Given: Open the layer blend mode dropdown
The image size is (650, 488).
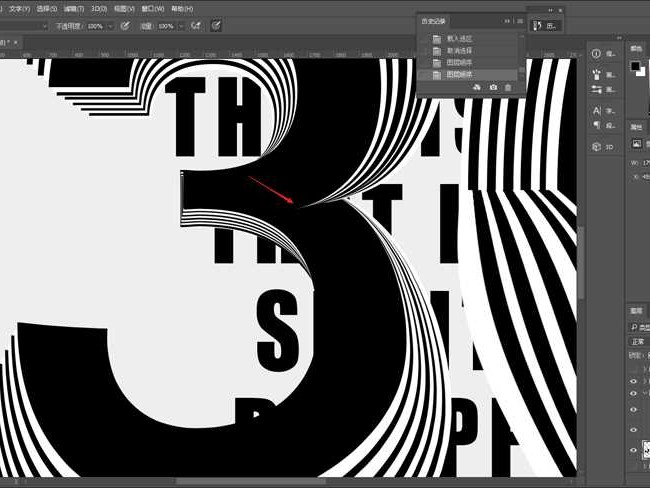Looking at the screenshot, I should coord(638,340).
